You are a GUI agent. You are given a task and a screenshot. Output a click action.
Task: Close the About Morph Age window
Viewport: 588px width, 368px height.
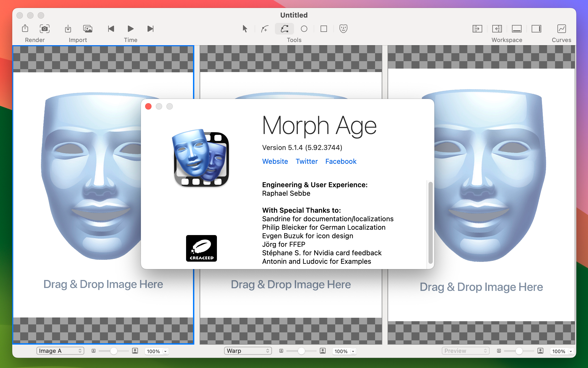[148, 106]
